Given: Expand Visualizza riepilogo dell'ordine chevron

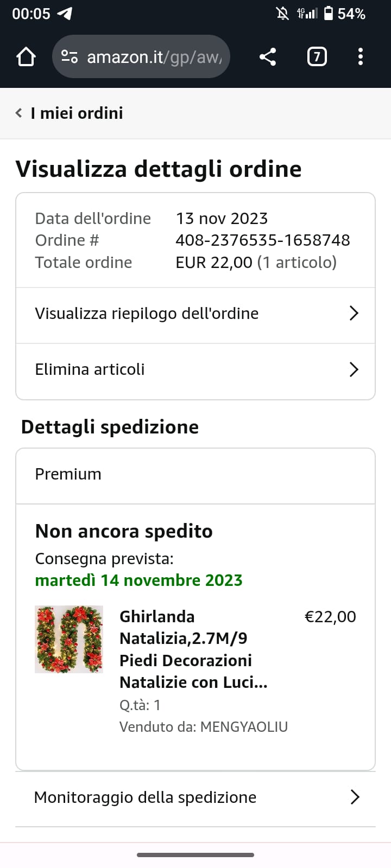Looking at the screenshot, I should tap(354, 313).
